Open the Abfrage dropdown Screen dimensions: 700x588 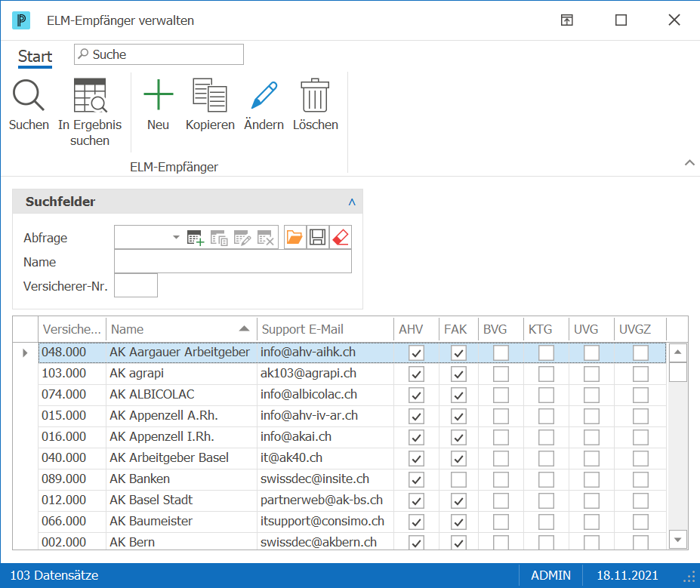(x=177, y=237)
